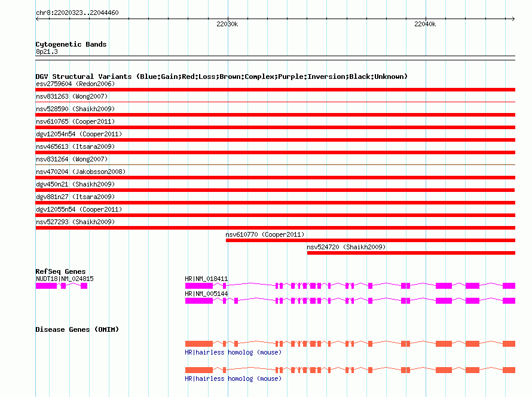Click the red bar of nsv528590
Image resolution: width=532 pixels, height=397 pixels.
[x=275, y=115]
